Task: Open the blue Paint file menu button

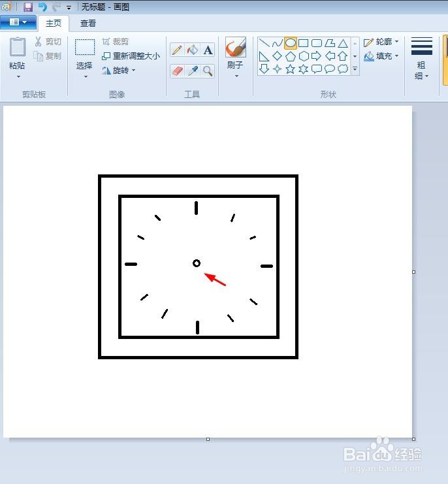Action: click(18, 22)
